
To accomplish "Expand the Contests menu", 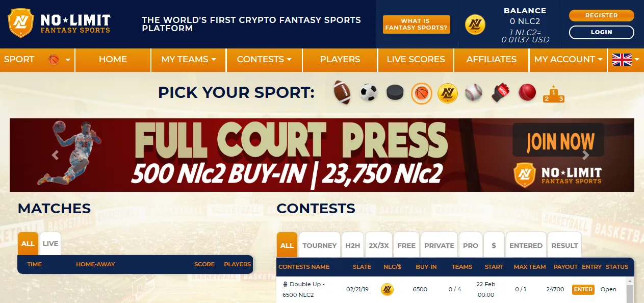I will [264, 60].
